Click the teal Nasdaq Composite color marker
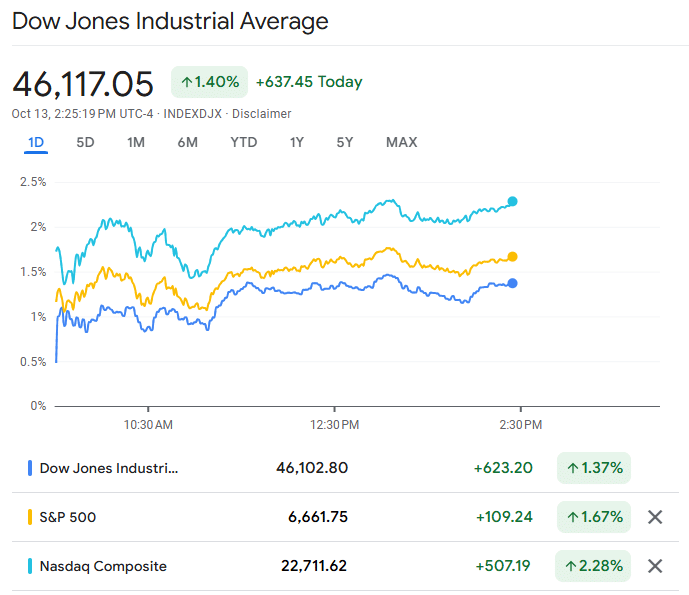Viewport: 689px width, 595px height. tap(30, 566)
